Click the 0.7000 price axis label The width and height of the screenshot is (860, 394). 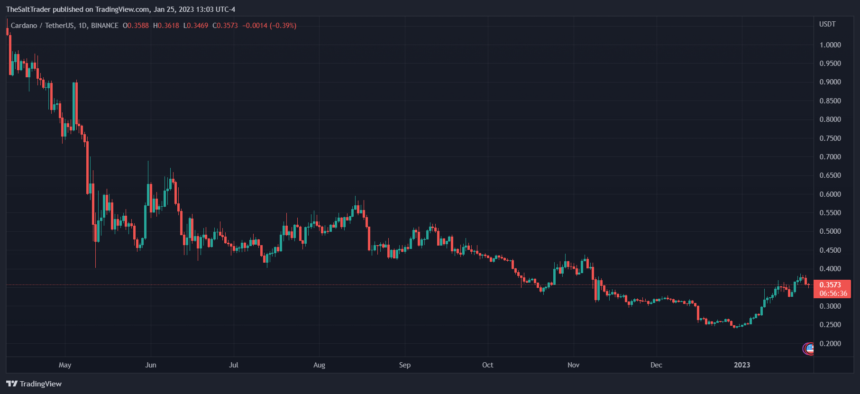click(x=829, y=157)
